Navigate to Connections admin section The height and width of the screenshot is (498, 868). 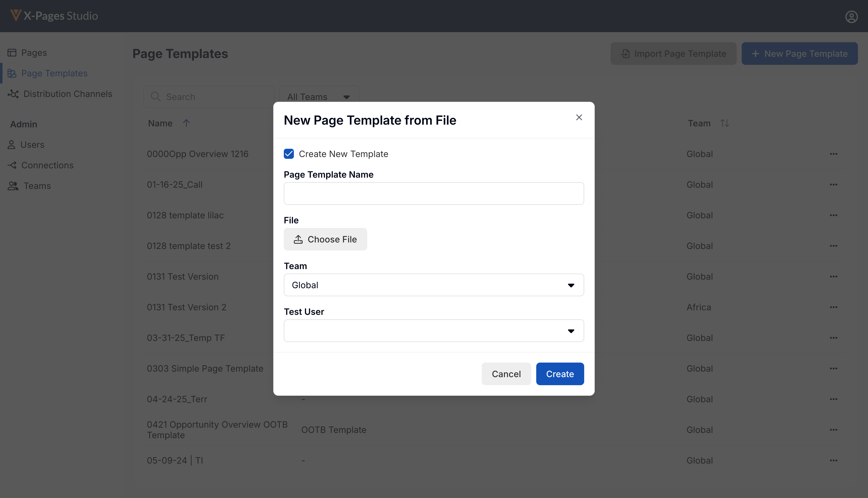coord(47,165)
